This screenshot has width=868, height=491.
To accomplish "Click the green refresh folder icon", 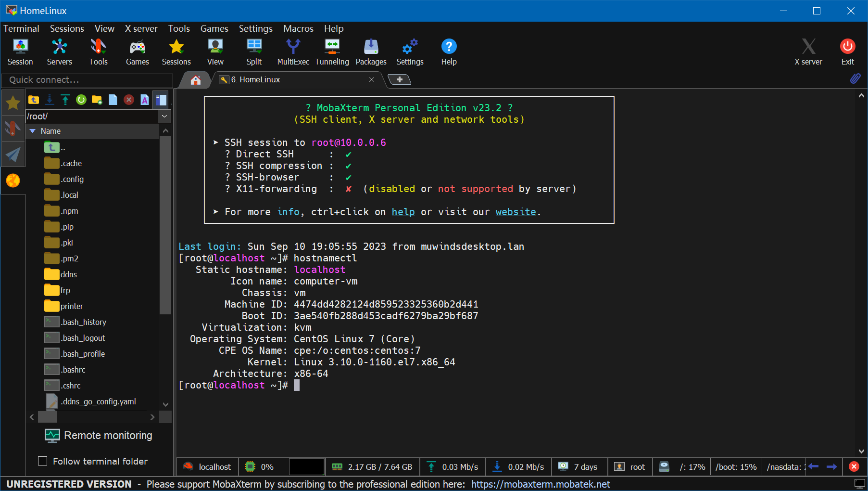I will (81, 100).
